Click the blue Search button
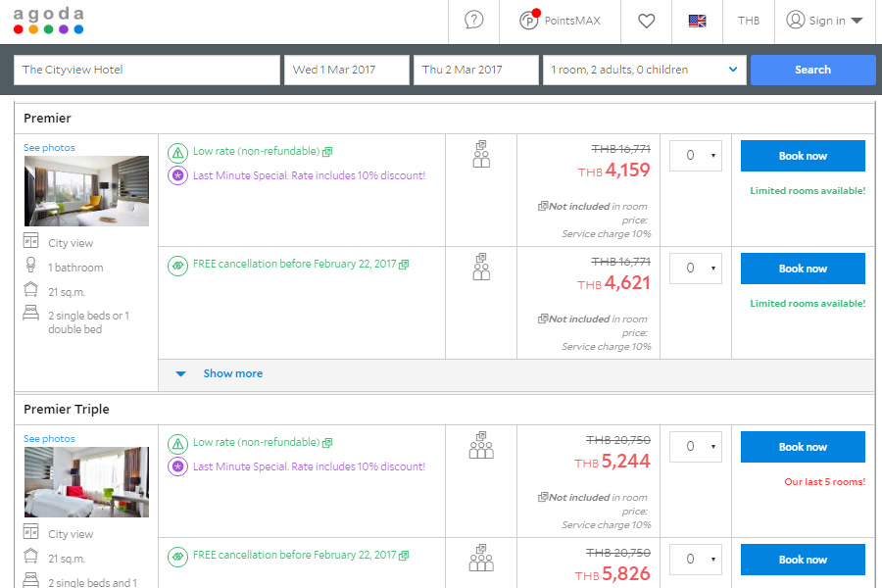 coord(812,70)
